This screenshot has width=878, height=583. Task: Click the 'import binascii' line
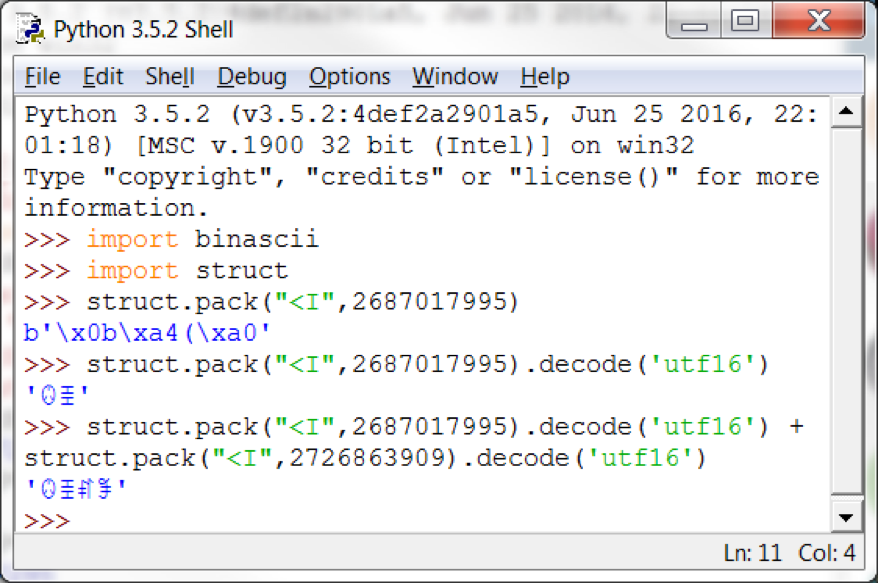[202, 240]
